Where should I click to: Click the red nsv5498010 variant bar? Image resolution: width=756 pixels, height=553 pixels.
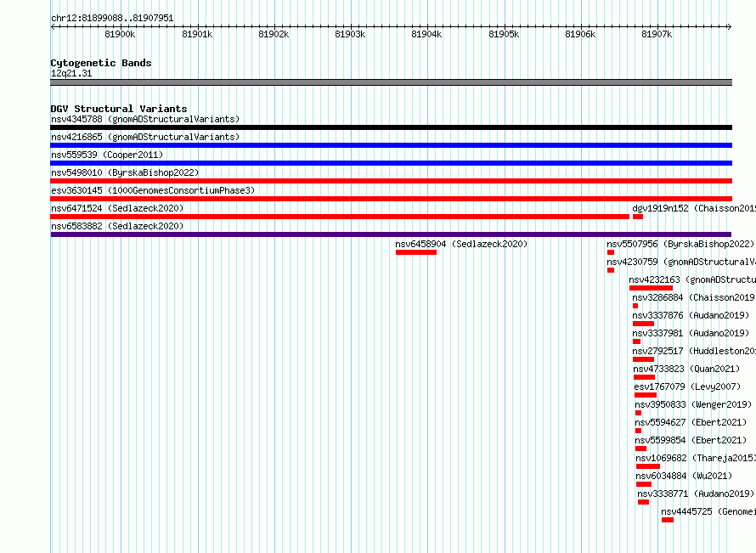point(391,181)
